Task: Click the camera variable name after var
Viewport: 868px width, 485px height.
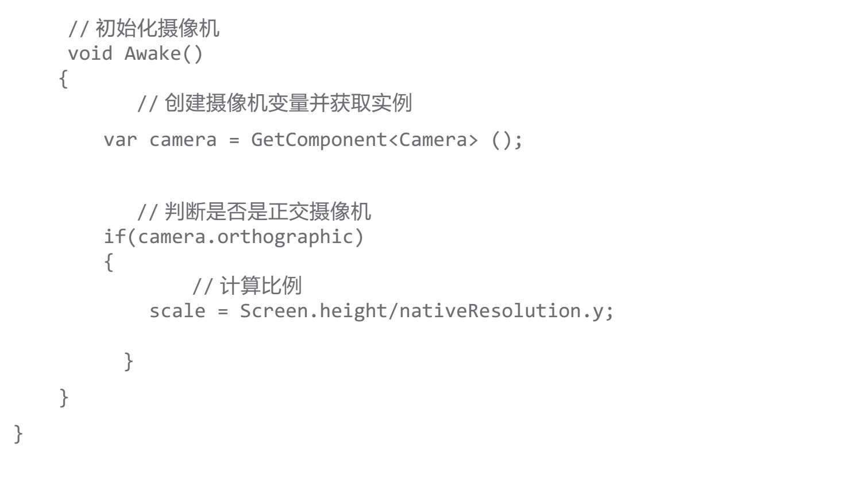Action: 183,140
